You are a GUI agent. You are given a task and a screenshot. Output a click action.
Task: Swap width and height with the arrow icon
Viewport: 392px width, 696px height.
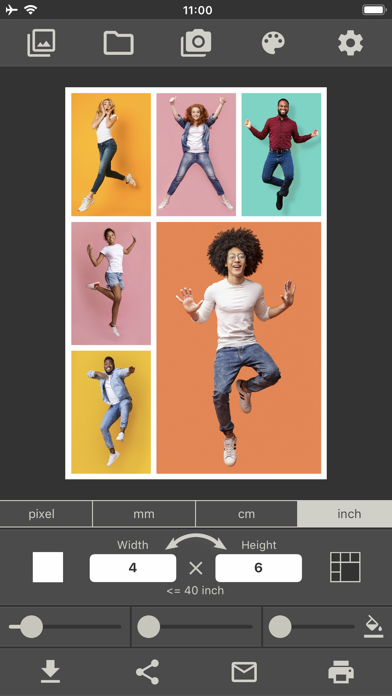(196, 541)
